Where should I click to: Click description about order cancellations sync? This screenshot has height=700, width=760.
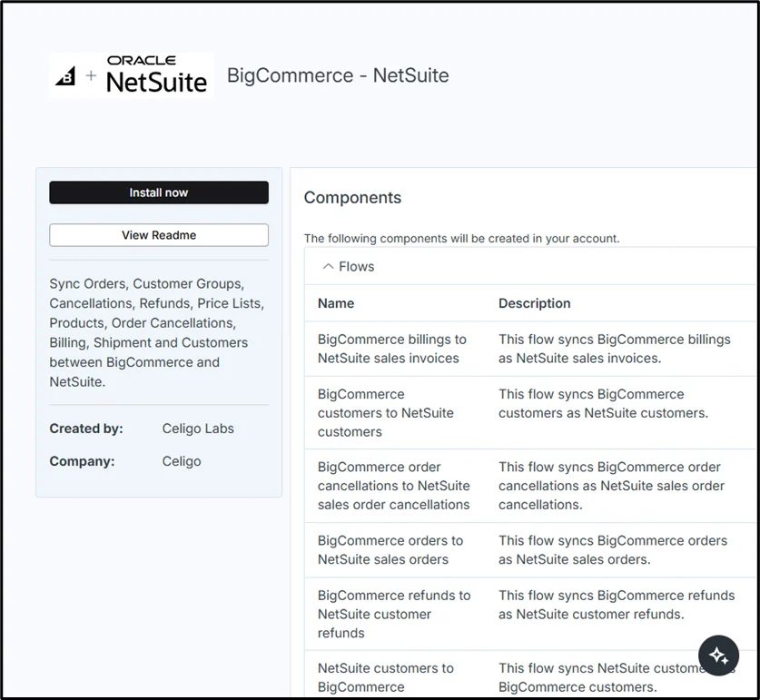611,486
